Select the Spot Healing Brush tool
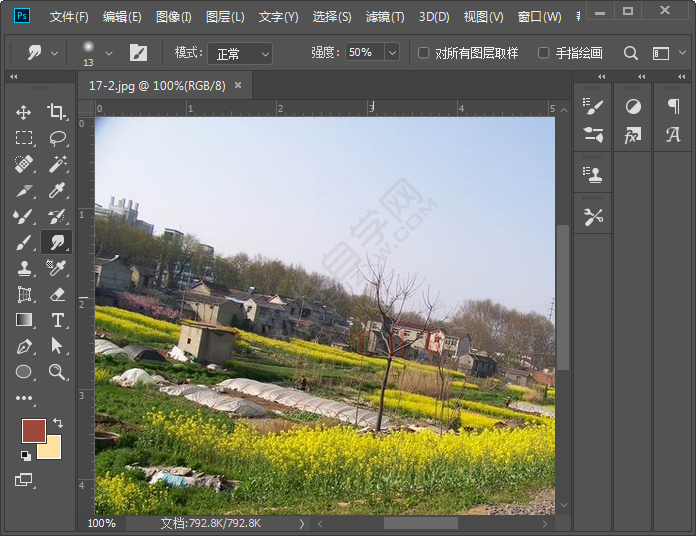Image resolution: width=696 pixels, height=536 pixels. click(24, 164)
